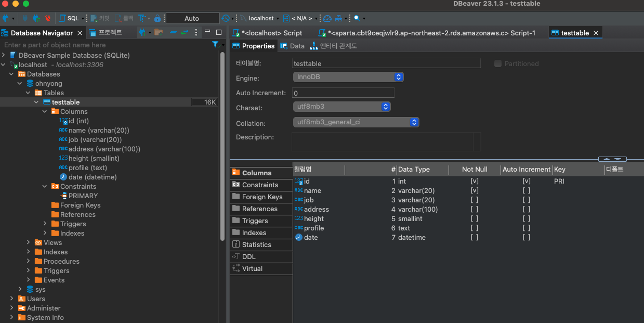This screenshot has height=323, width=644.
Task: Switch to the 엔티티 관계도 tab
Action: pos(334,46)
